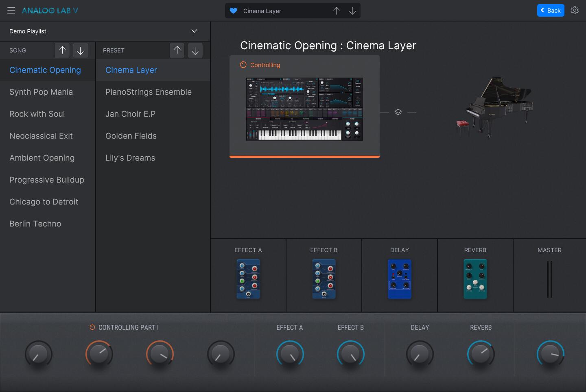Open the settings gear icon
Viewport: 586px width, 392px height.
click(575, 10)
